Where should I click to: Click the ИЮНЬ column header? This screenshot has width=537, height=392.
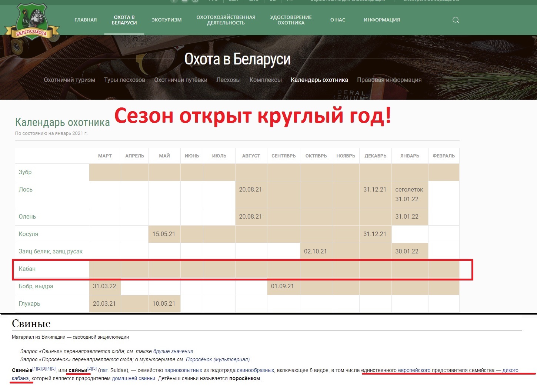[192, 156]
